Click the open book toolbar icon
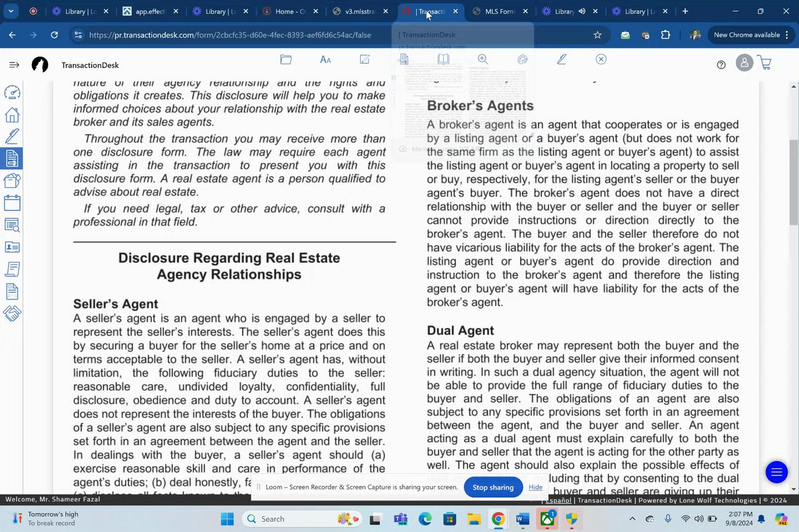This screenshot has height=532, width=799. coord(443,59)
